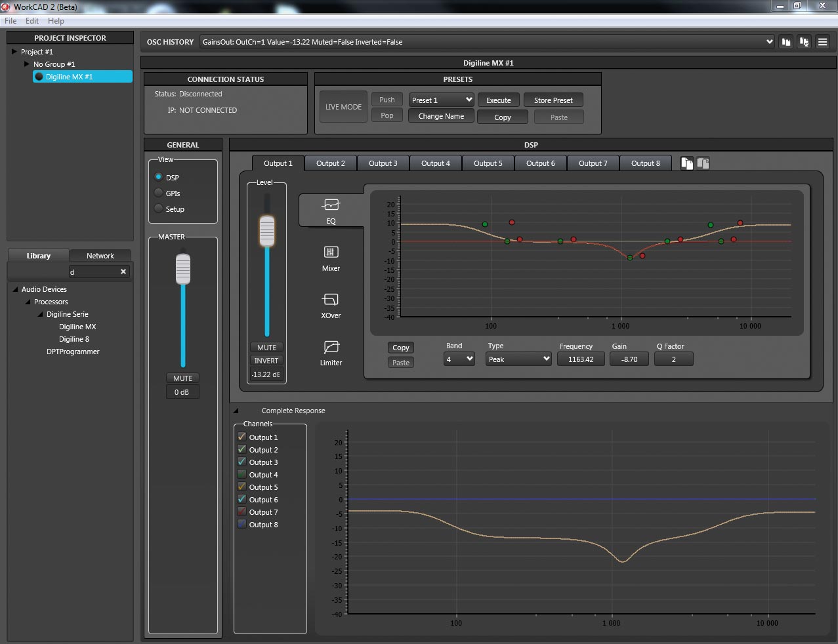Viewport: 838px width, 644px height.
Task: Click the hamburger menu icon beside OSC History
Action: tap(822, 42)
